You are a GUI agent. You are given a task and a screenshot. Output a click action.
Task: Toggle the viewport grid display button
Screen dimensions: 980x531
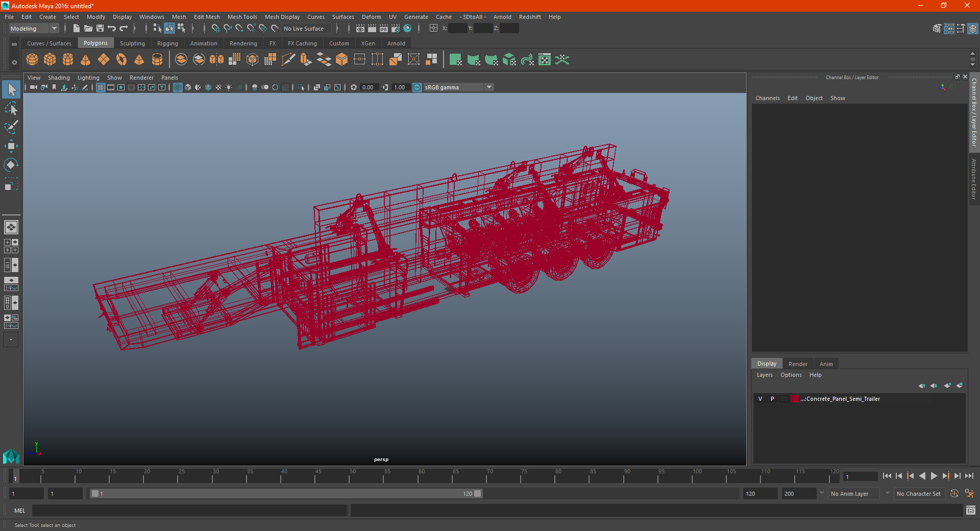tap(101, 87)
